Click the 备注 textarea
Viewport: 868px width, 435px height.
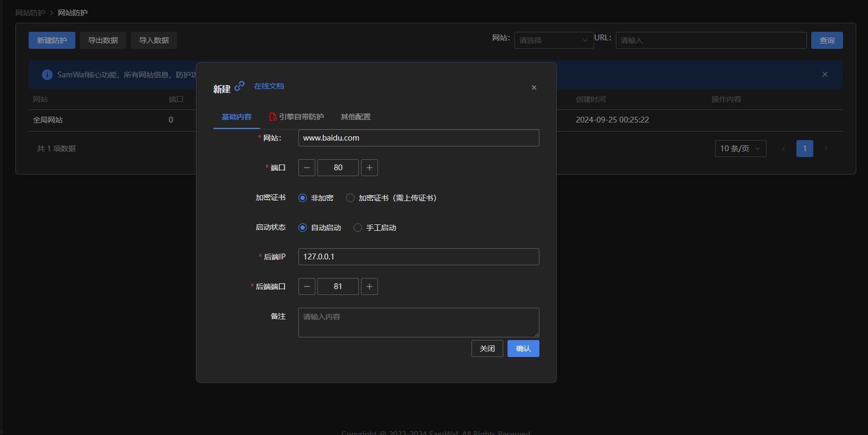(419, 323)
